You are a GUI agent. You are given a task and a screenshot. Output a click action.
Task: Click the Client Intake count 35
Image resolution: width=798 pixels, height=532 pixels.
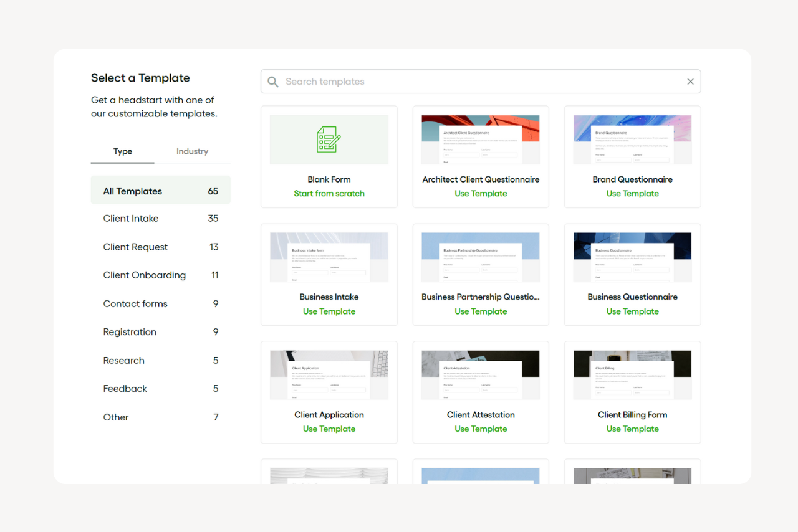coord(213,219)
